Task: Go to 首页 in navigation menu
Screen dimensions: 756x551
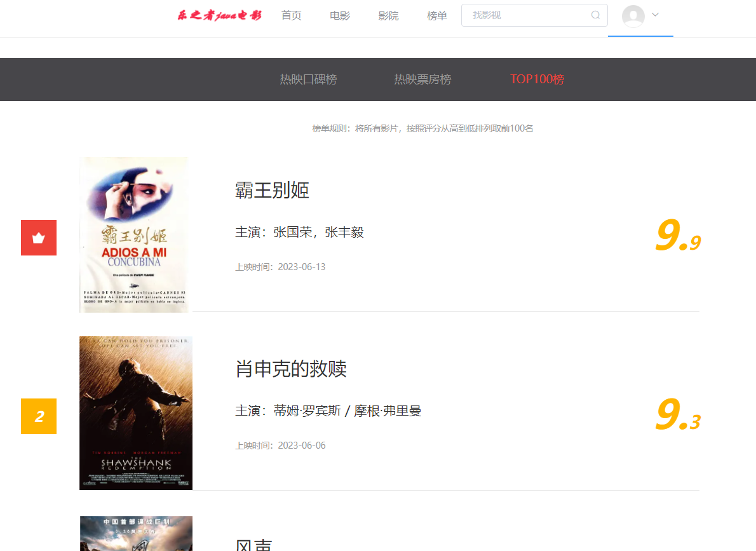Action: 292,16
